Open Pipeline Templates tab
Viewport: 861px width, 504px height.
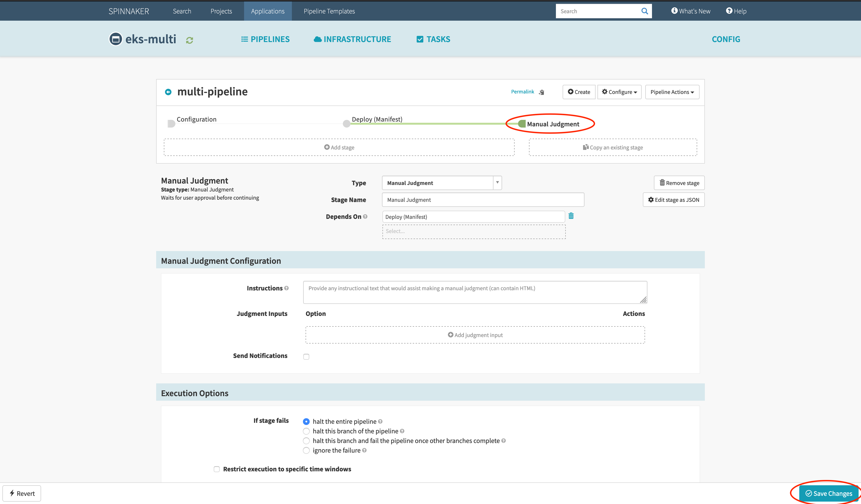click(329, 11)
